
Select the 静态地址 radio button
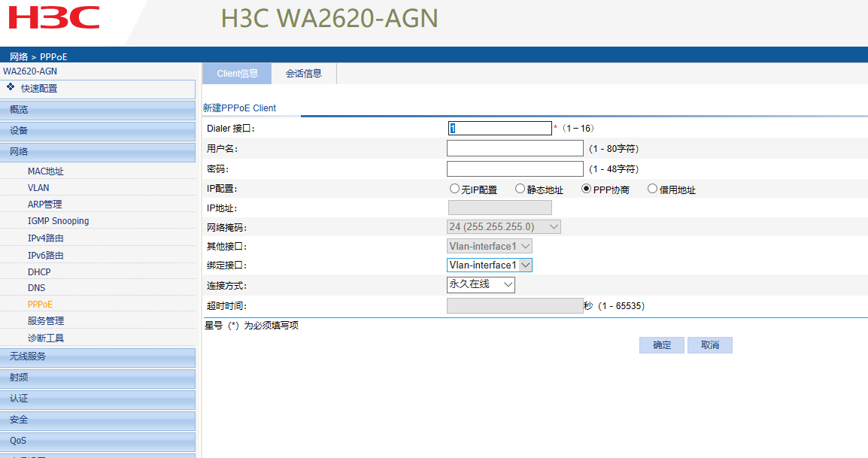tap(520, 189)
